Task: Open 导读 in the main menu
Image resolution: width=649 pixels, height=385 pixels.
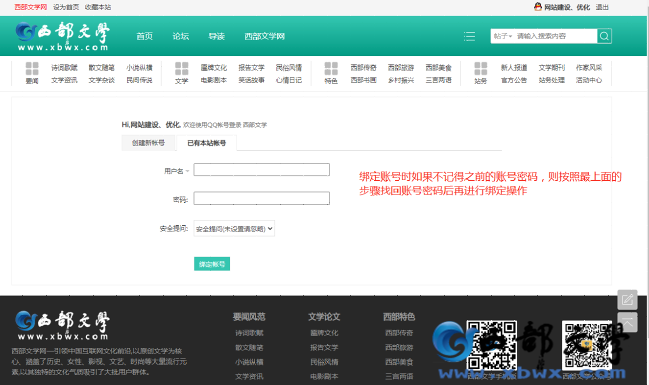Action: 216,36
